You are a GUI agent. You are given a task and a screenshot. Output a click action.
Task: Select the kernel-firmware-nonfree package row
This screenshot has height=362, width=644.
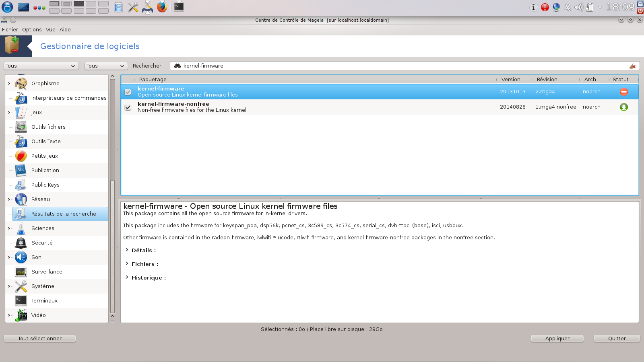point(380,107)
